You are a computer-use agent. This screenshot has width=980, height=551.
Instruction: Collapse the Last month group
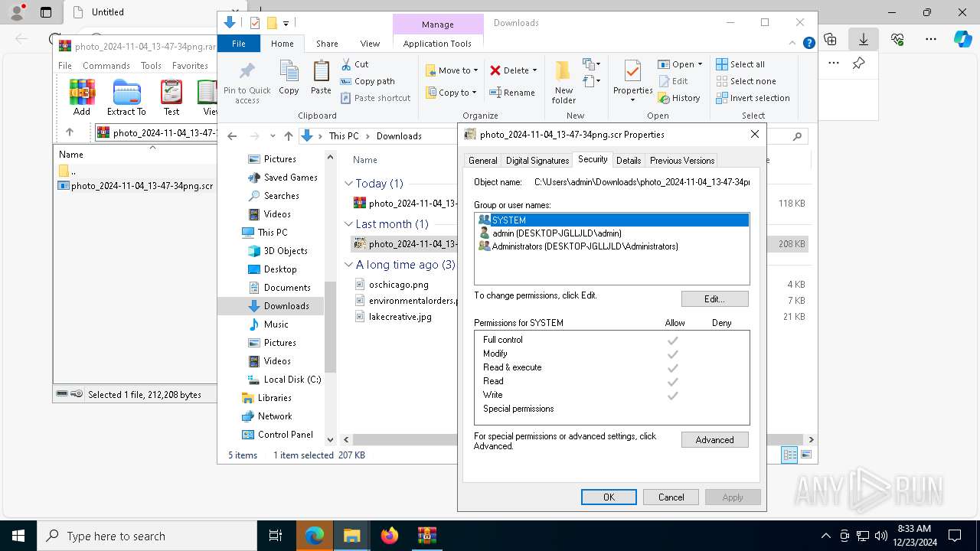tap(349, 224)
